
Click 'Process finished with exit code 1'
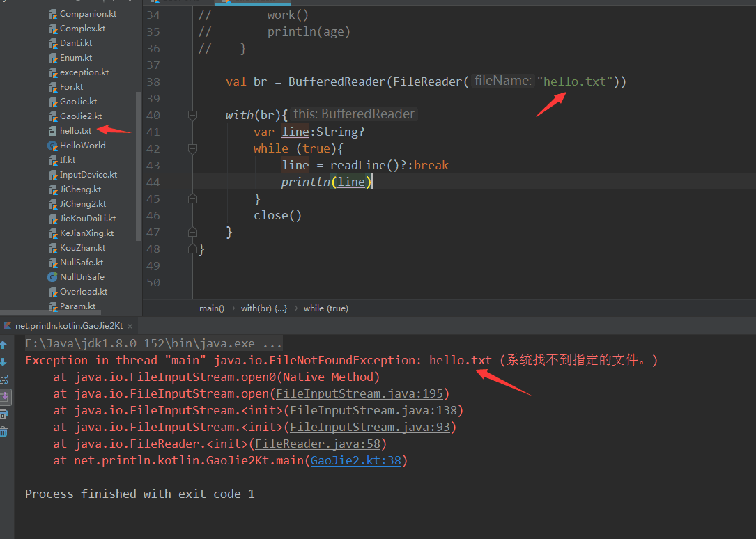(x=140, y=494)
